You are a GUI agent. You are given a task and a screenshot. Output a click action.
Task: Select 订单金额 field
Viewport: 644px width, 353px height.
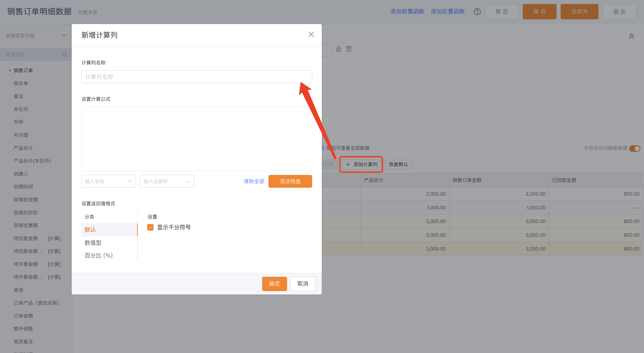tap(23, 316)
